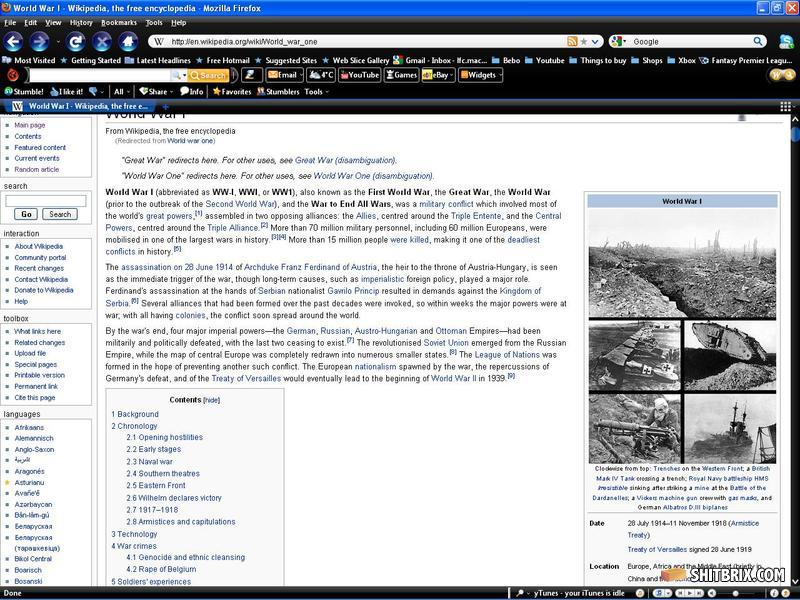This screenshot has height=600, width=800.
Task: Click the orange Search toolbar button
Action: [x=208, y=76]
